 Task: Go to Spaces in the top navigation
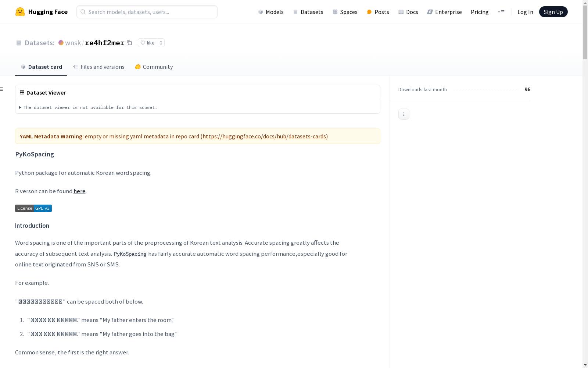pyautogui.click(x=345, y=12)
